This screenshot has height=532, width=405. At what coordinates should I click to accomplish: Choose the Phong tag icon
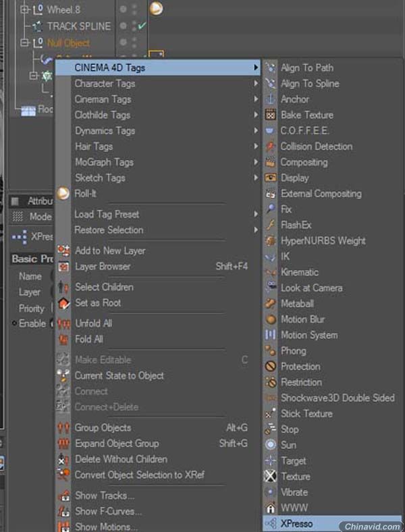coord(271,350)
